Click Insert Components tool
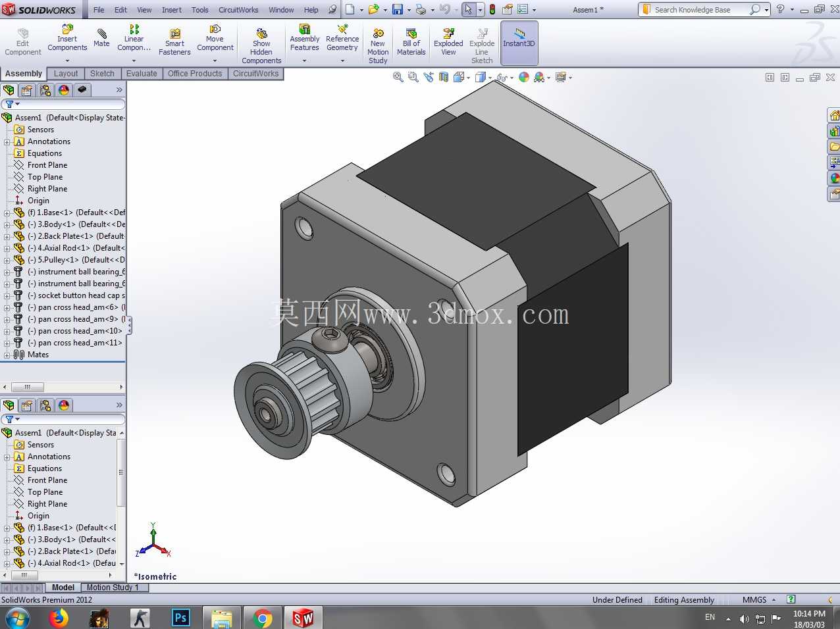Image resolution: width=840 pixels, height=629 pixels. point(67,39)
